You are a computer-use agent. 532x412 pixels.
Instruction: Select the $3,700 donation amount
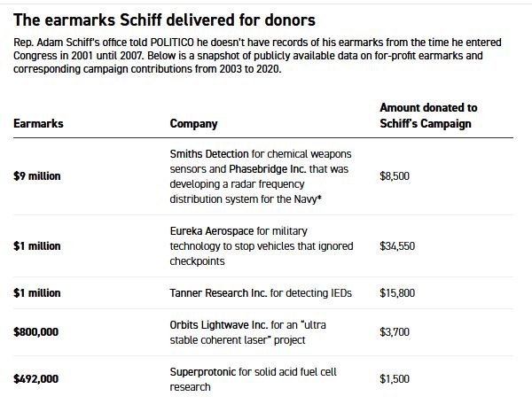click(x=395, y=332)
